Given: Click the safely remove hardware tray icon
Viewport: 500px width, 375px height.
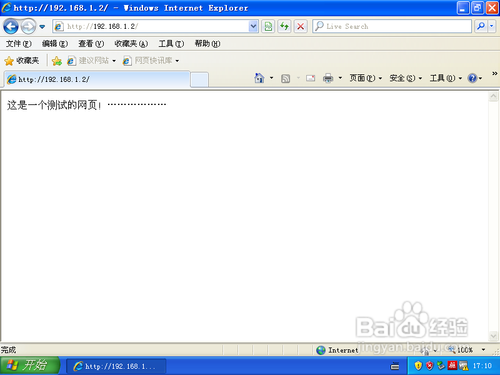Looking at the screenshot, I should click(441, 366).
